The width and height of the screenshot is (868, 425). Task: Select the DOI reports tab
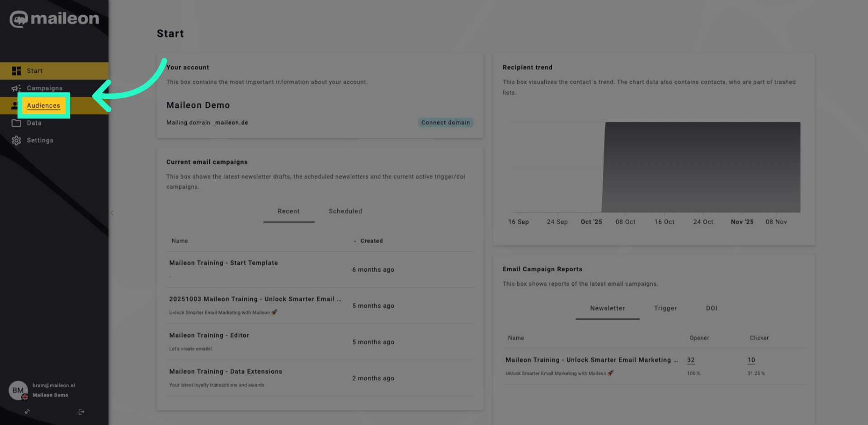(x=712, y=308)
